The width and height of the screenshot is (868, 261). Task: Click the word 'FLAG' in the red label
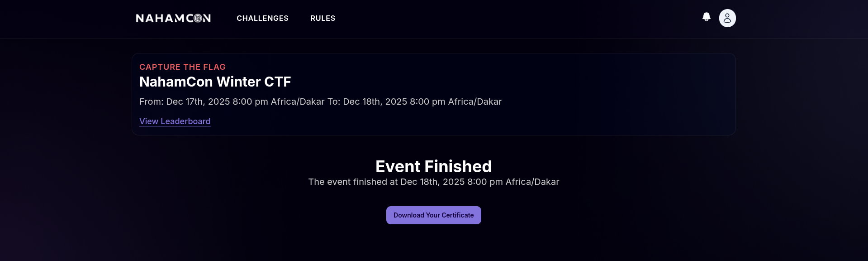coord(214,67)
